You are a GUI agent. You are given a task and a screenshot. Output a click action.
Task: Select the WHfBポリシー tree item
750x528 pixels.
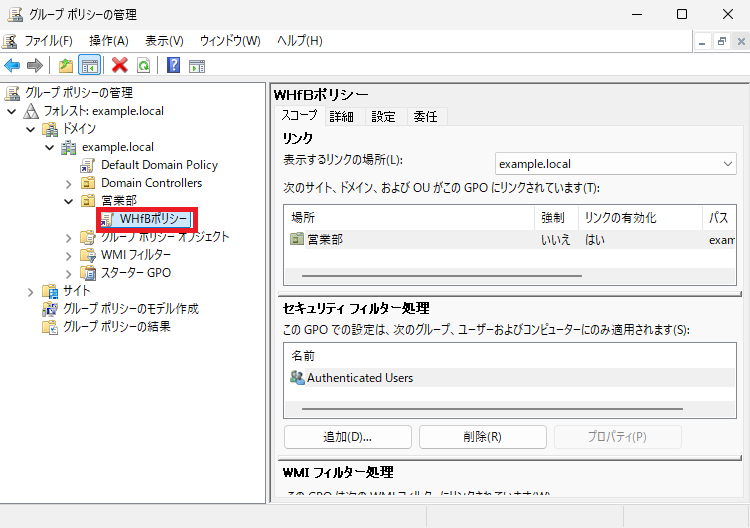click(x=147, y=219)
